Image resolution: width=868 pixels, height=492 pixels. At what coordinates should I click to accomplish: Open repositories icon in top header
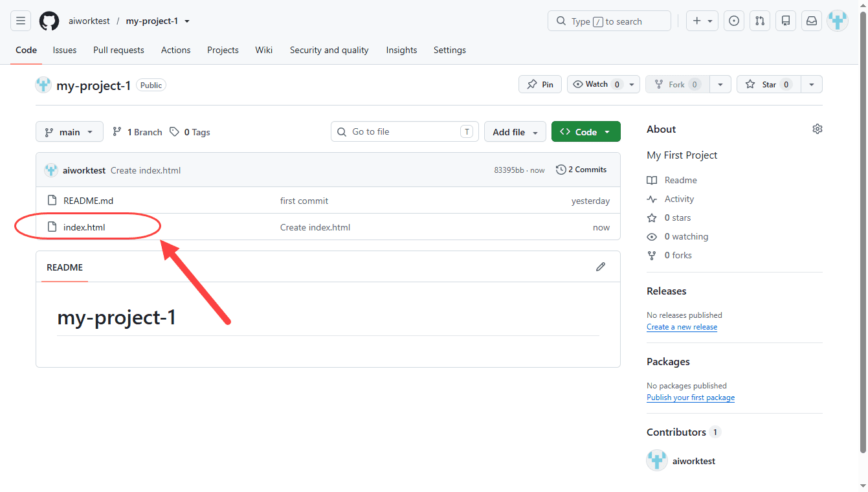tap(786, 21)
